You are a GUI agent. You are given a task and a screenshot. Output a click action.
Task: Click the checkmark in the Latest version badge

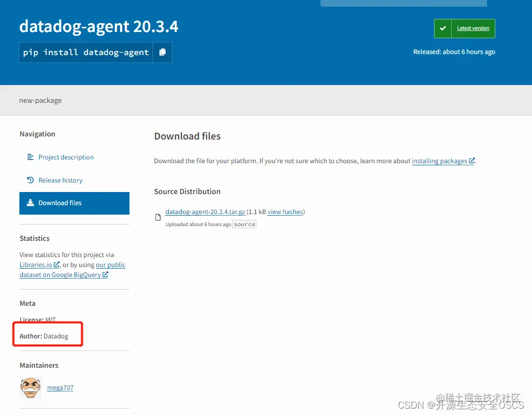(442, 28)
